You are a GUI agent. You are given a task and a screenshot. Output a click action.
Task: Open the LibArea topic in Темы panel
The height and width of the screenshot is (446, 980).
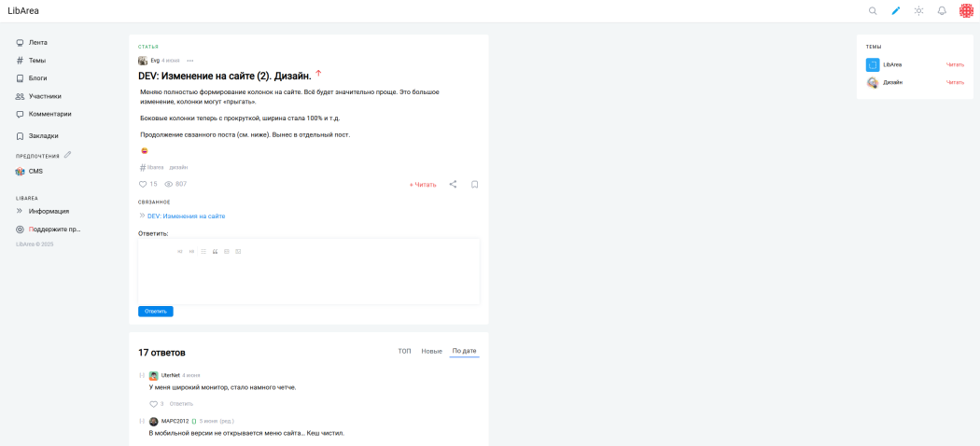click(x=892, y=64)
